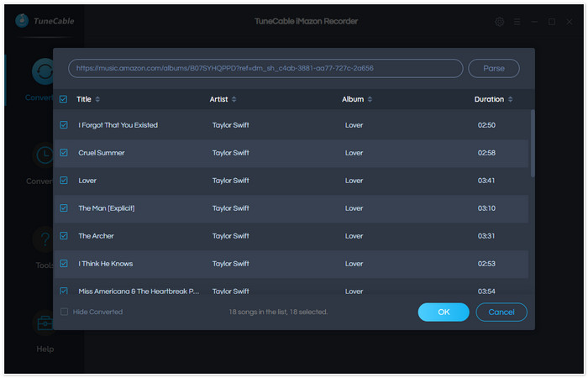The height and width of the screenshot is (378, 588).
Task: Uncheck the Lover song checkbox
Action: tap(63, 181)
